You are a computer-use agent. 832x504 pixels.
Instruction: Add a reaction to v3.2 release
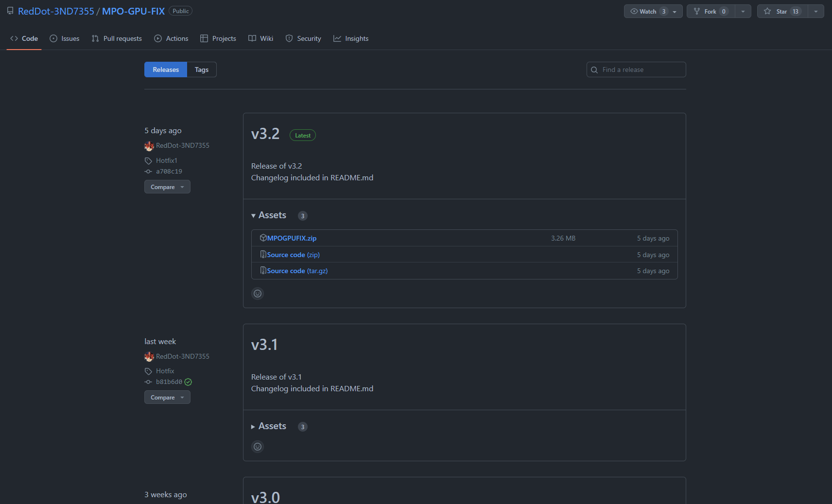pyautogui.click(x=258, y=294)
